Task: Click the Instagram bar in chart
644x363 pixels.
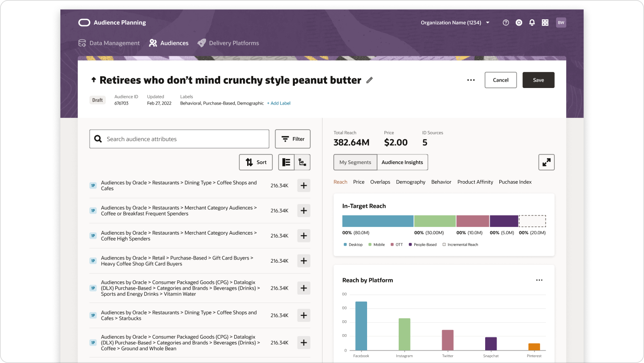Action: (405, 334)
